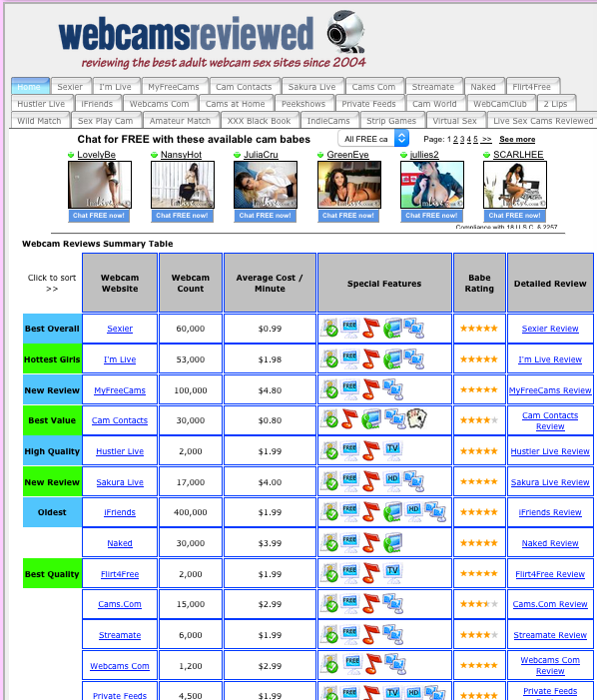Click Chat FREE now under GreenEye

coord(348,215)
